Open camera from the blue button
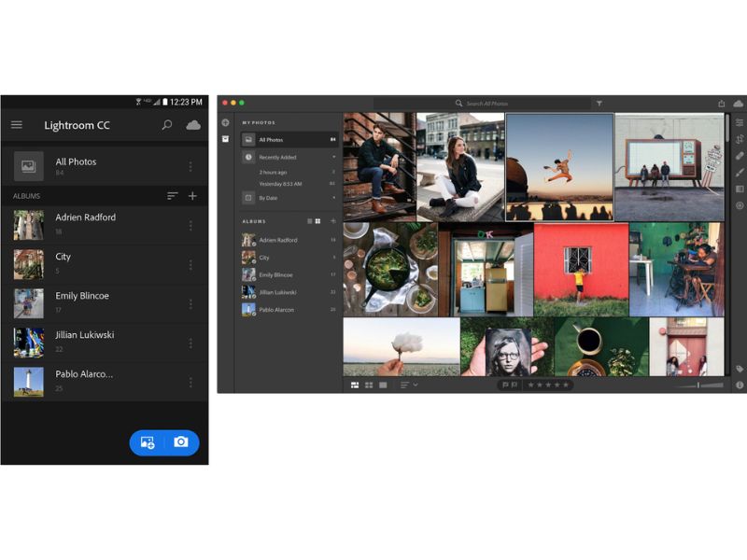Screen dimensions: 747x560 click(181, 442)
